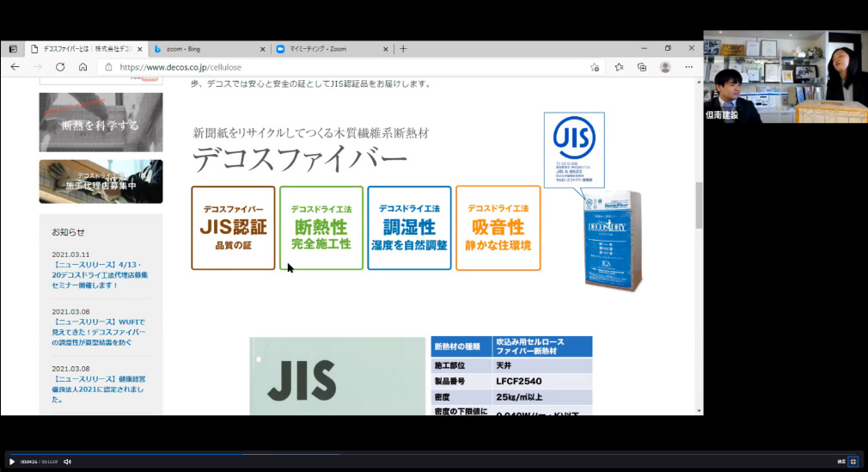
Task: Open Favorites list
Action: tap(619, 67)
